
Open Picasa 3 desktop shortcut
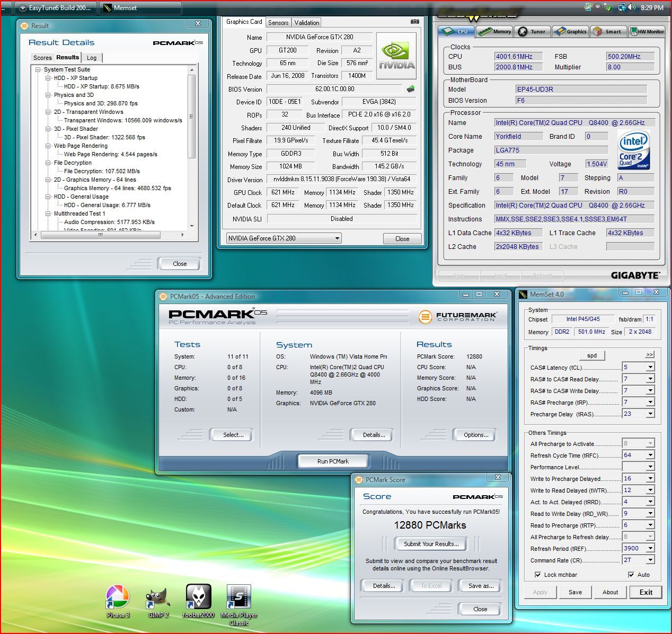pyautogui.click(x=118, y=601)
